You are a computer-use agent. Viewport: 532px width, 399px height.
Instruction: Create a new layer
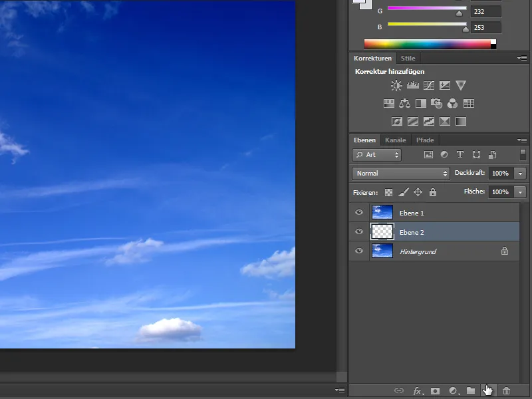click(488, 391)
